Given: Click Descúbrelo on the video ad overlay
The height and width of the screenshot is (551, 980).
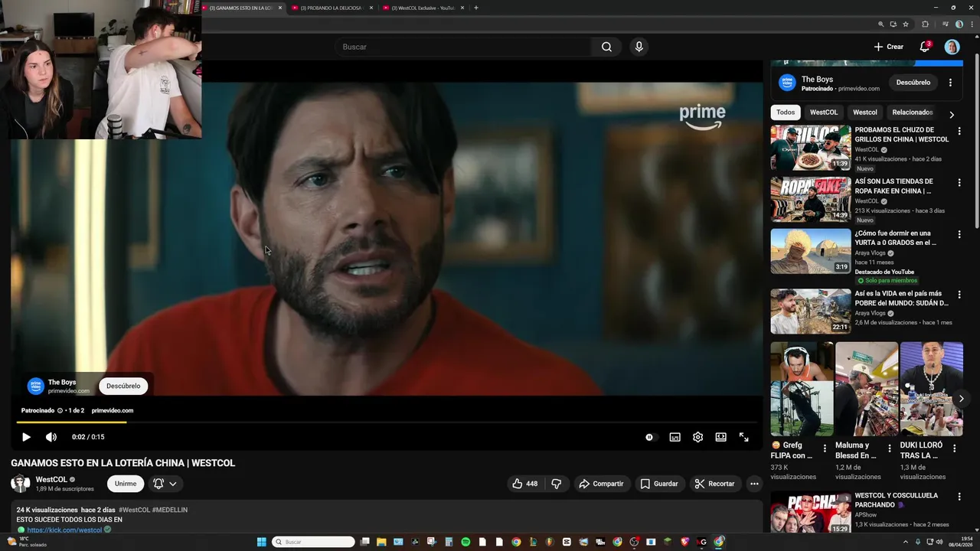Looking at the screenshot, I should pos(123,386).
